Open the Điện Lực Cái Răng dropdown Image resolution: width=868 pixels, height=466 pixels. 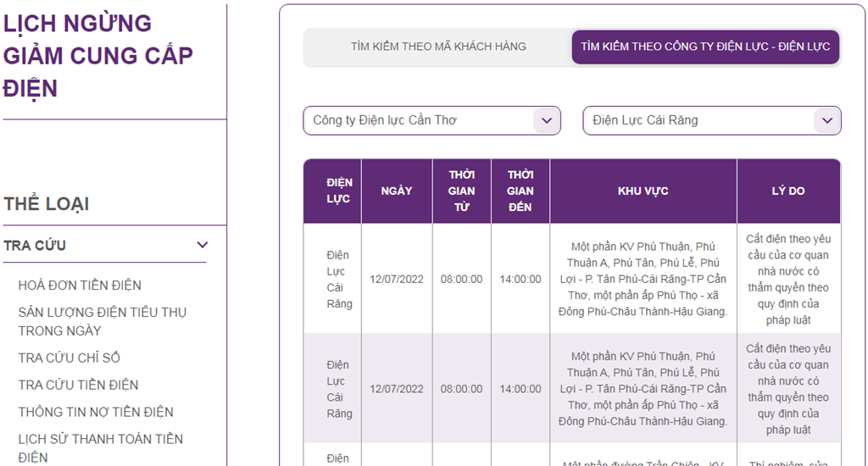point(699,120)
